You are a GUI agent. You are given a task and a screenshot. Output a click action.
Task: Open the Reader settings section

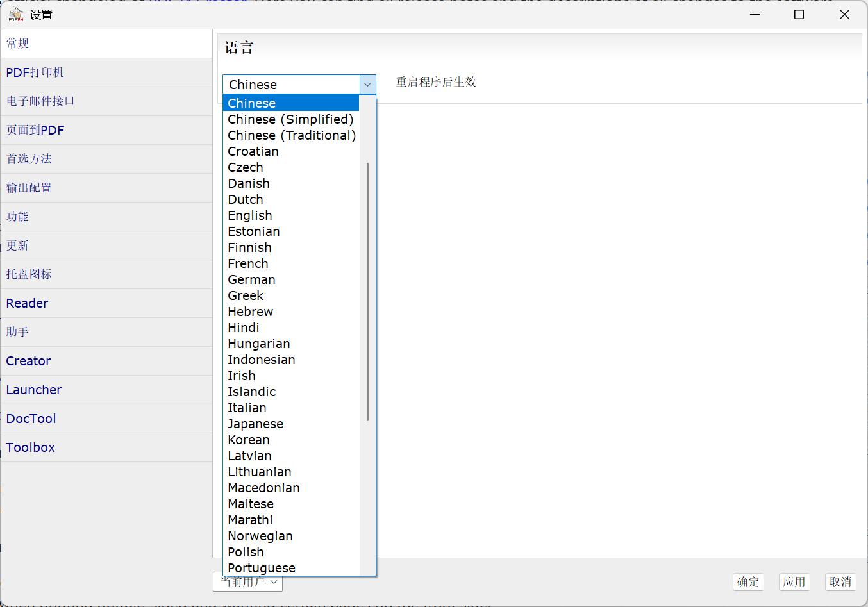tap(27, 303)
